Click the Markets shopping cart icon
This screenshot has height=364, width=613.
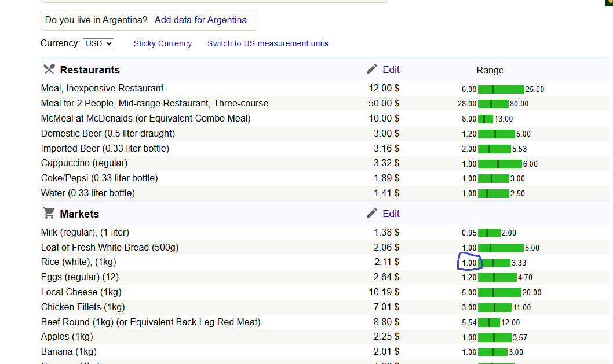[49, 214]
